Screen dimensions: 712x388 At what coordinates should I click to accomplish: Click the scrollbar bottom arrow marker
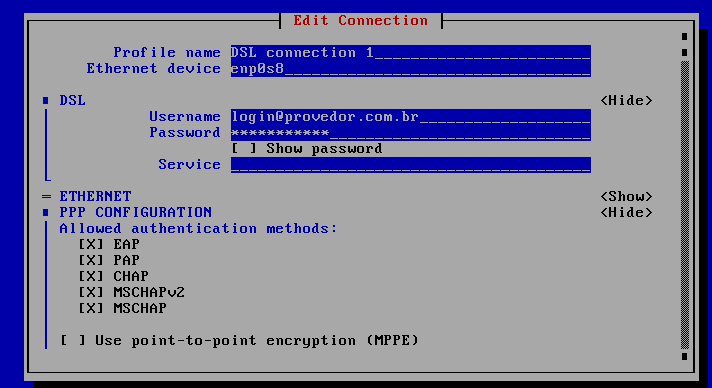pos(684,356)
